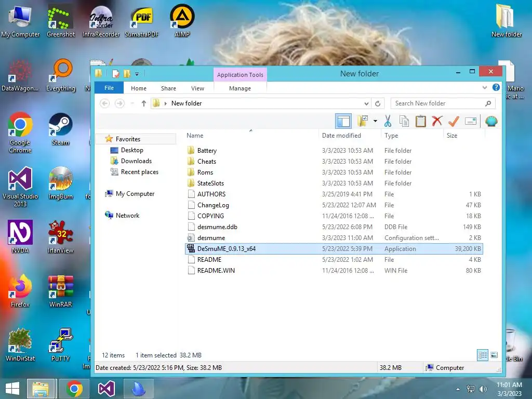Open Visual Studio from the taskbar
This screenshot has width=532, height=399.
click(x=106, y=389)
